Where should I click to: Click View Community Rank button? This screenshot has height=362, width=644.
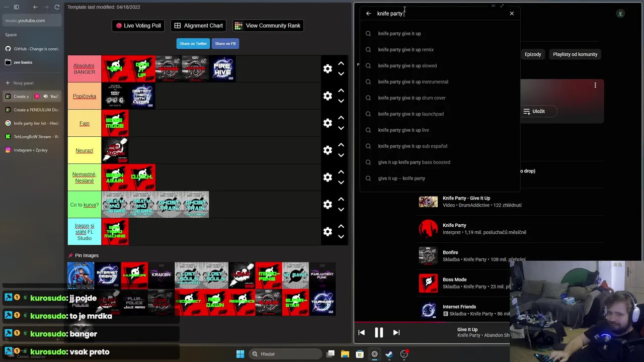(x=268, y=26)
